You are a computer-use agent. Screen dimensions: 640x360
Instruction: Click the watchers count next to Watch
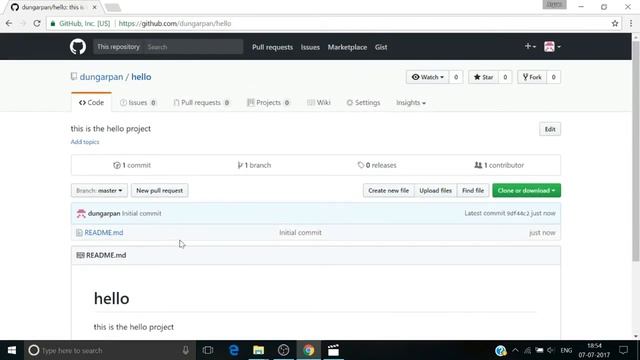456,77
